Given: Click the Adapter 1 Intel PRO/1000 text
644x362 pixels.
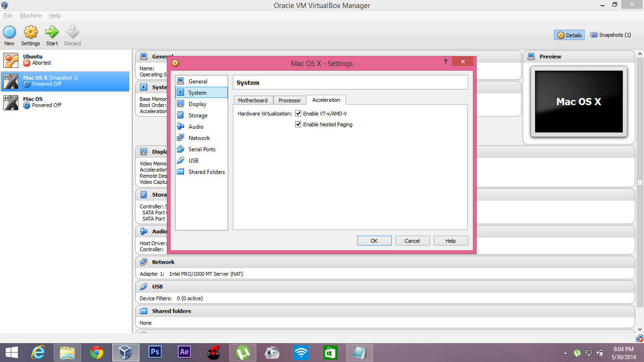Looking at the screenshot, I should point(191,274).
